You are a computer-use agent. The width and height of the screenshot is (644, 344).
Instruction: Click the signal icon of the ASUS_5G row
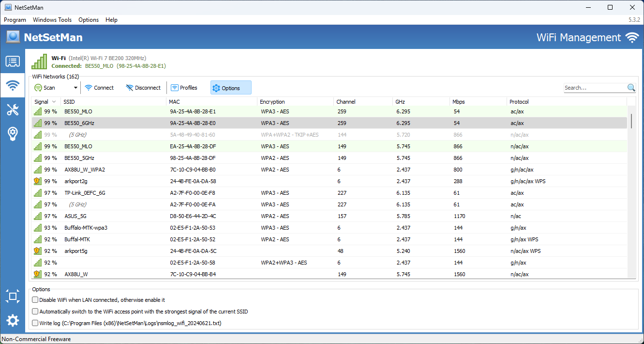coord(37,216)
